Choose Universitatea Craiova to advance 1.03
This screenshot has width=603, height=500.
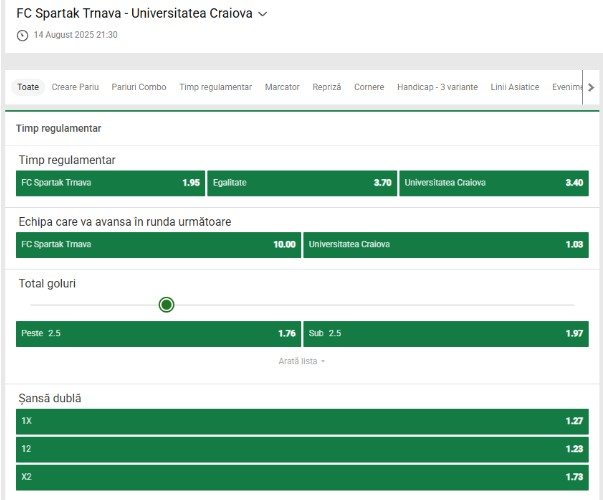click(x=446, y=245)
